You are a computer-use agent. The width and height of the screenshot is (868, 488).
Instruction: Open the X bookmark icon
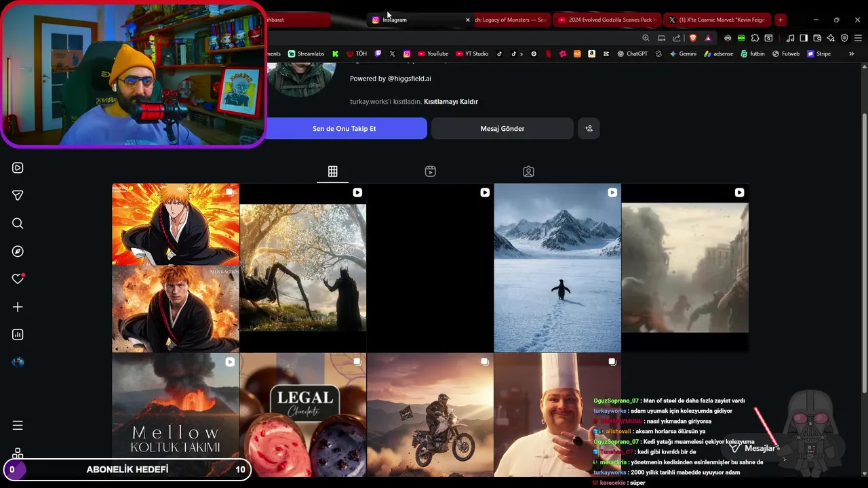(x=392, y=54)
